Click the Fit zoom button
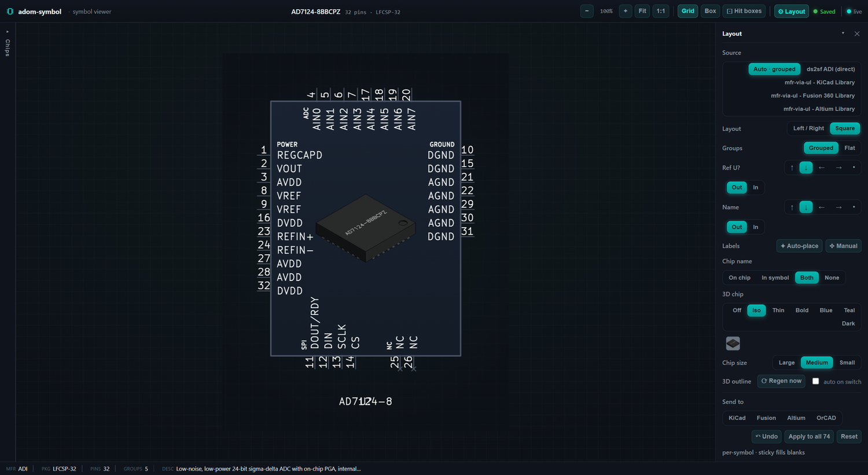The image size is (868, 475). coord(642,11)
